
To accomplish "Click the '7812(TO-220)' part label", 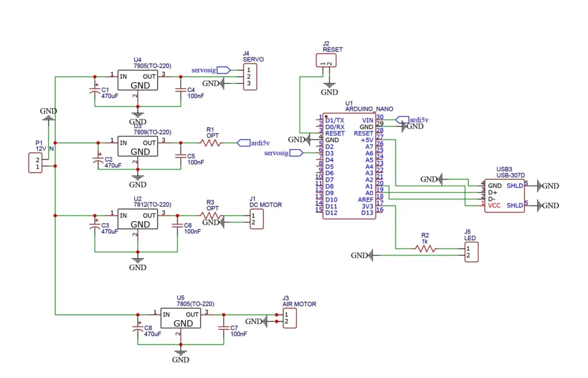I will [152, 205].
